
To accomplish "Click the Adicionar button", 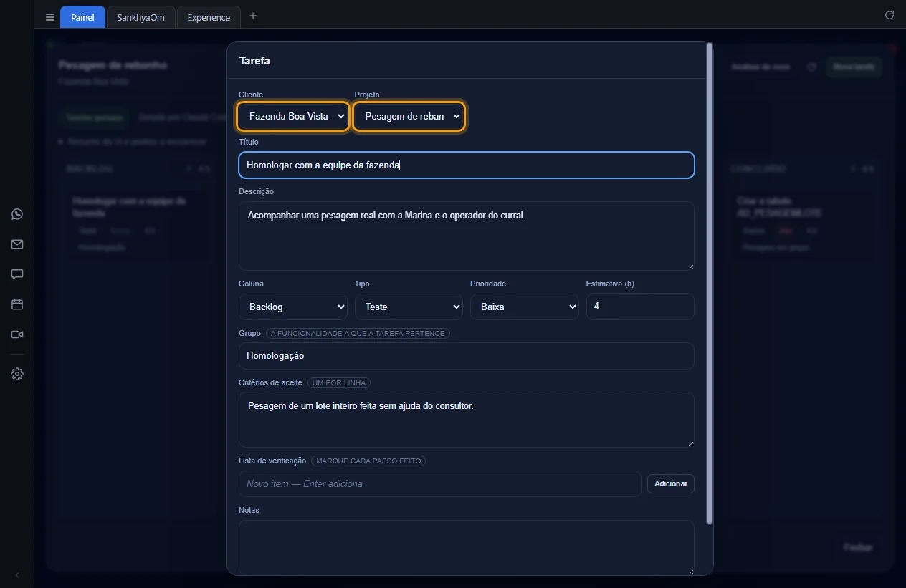I will tap(671, 483).
